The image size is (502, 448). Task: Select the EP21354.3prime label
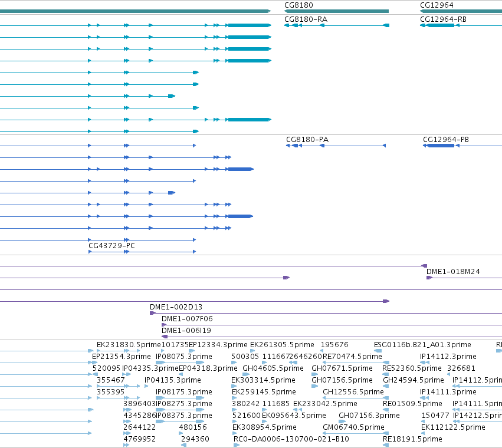point(122,357)
